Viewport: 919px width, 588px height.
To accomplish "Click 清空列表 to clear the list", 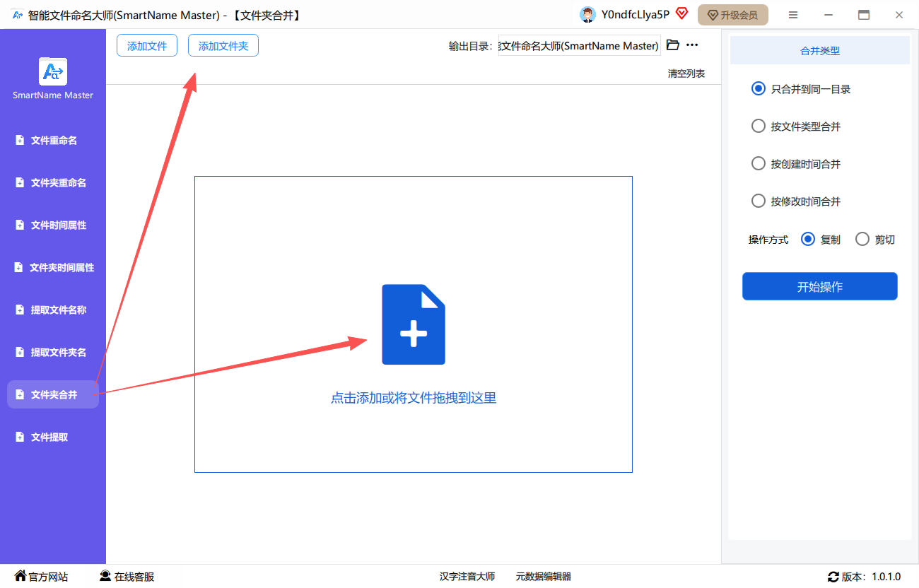I will [x=686, y=73].
